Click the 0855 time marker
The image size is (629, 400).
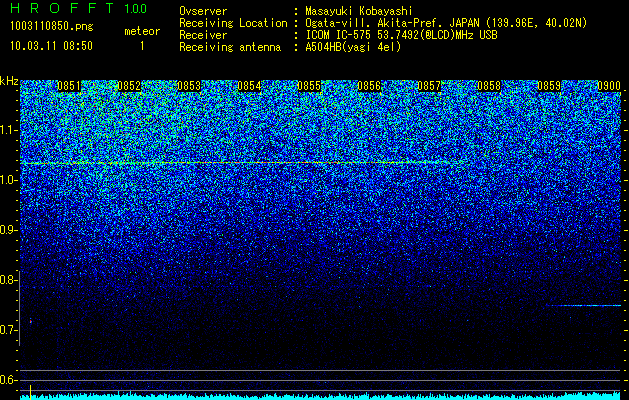click(x=309, y=86)
